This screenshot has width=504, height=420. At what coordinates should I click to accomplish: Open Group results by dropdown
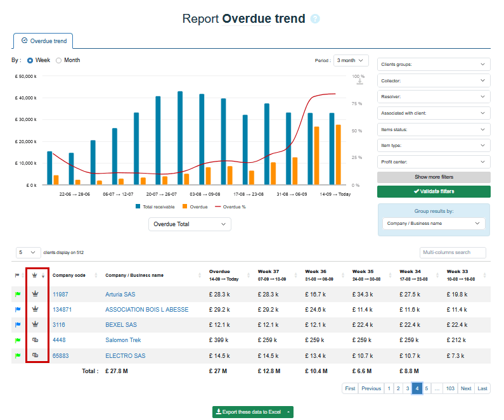pyautogui.click(x=434, y=224)
